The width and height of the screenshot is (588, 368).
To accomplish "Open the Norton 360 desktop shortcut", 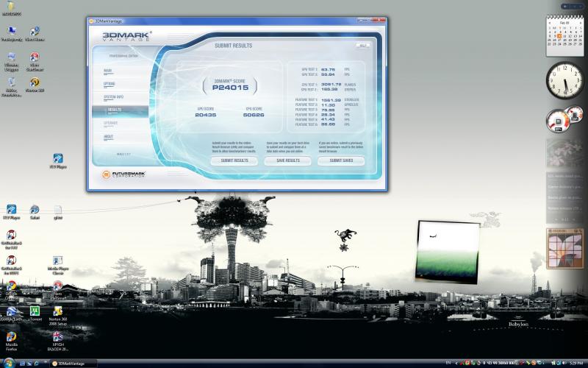I will point(35,85).
